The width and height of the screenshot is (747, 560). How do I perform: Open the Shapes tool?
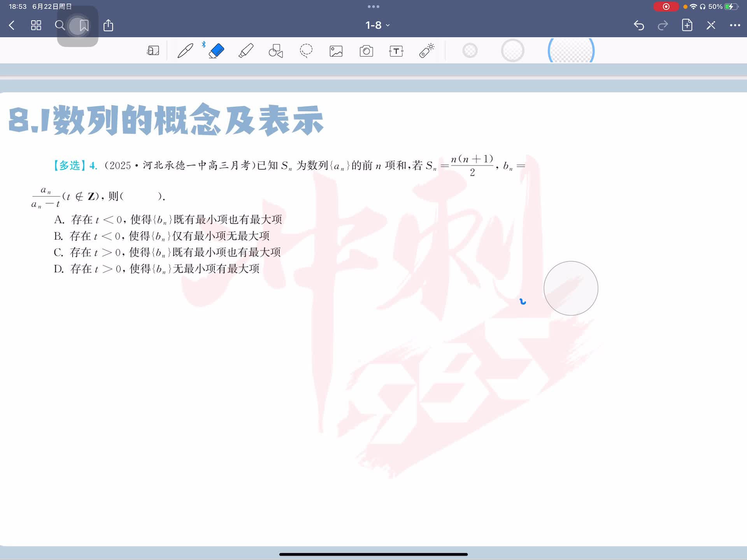tap(276, 51)
